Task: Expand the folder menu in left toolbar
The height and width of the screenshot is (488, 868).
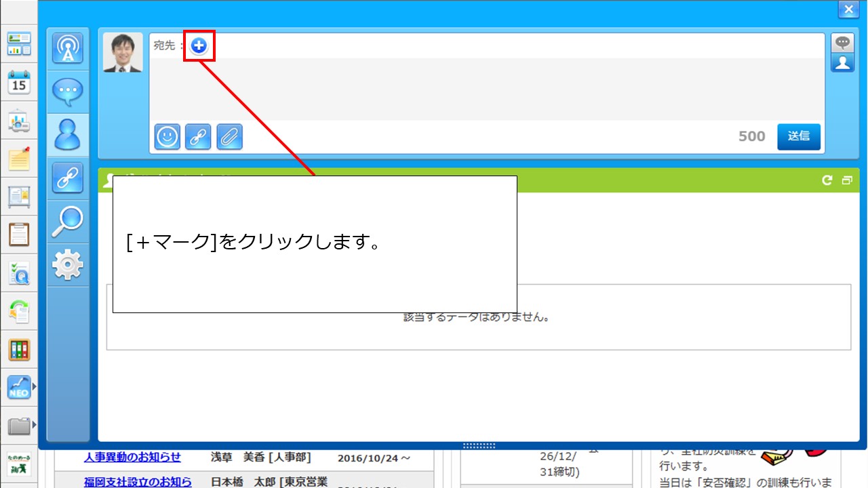Action: pyautogui.click(x=34, y=426)
